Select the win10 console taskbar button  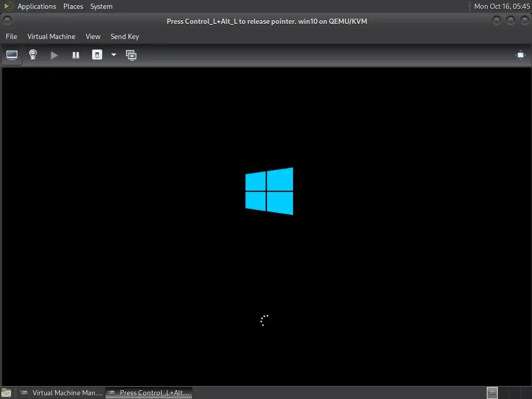[x=149, y=393]
